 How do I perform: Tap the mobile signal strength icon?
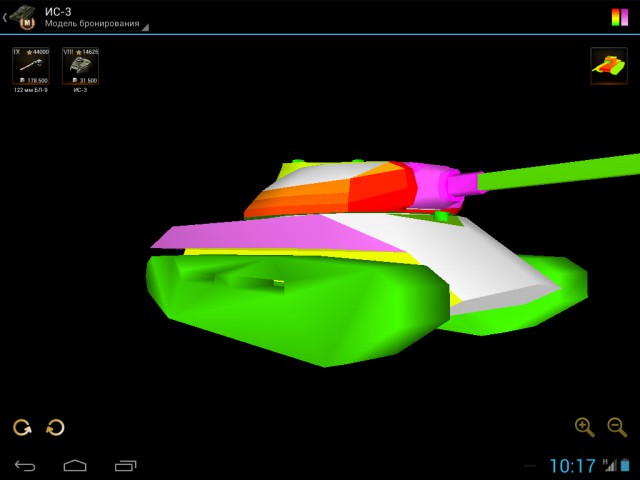pos(610,465)
